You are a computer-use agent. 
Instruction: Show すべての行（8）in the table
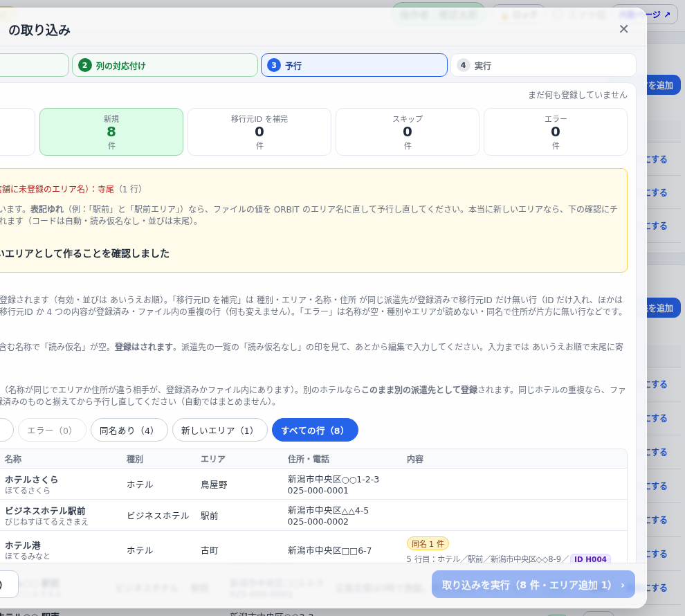point(315,431)
